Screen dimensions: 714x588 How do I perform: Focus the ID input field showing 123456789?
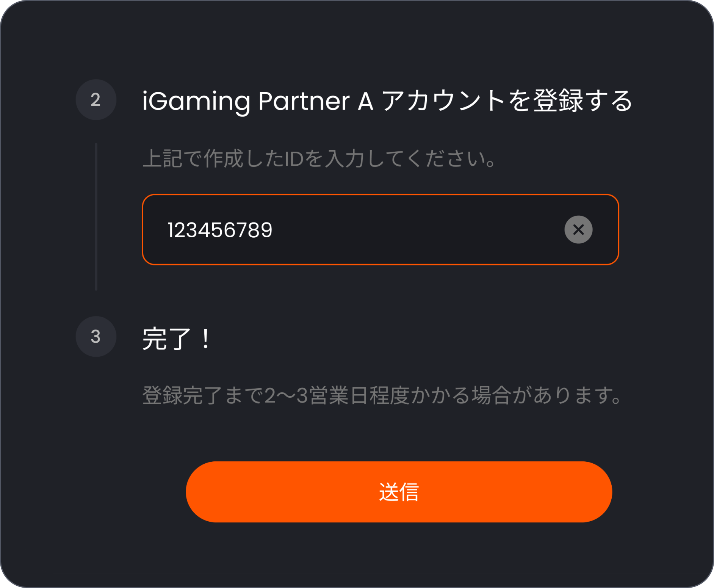click(380, 229)
